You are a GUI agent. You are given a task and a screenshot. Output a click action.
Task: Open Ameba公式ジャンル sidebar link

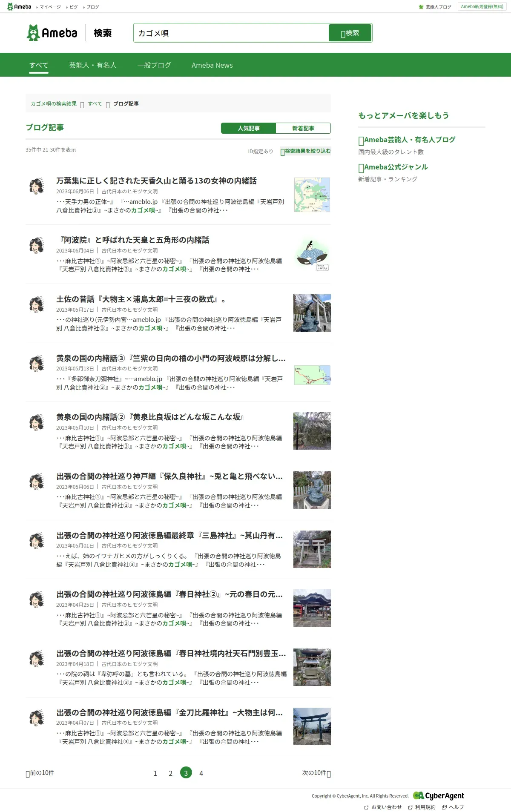[393, 167]
